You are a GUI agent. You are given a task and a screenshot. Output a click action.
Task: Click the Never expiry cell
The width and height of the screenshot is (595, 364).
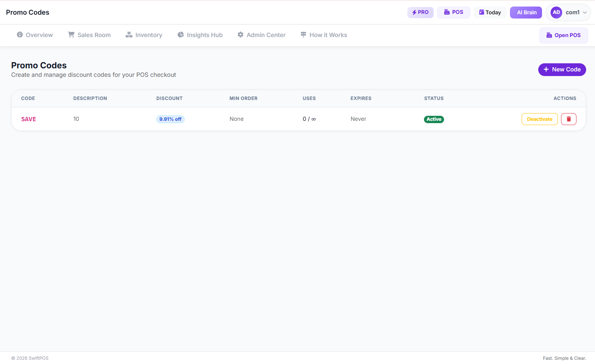point(358,119)
